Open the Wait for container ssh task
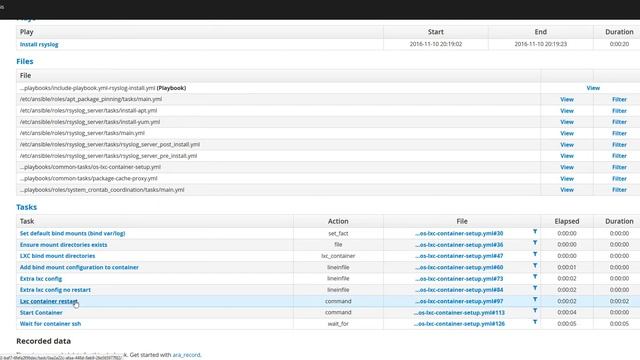640x360 pixels. point(50,323)
